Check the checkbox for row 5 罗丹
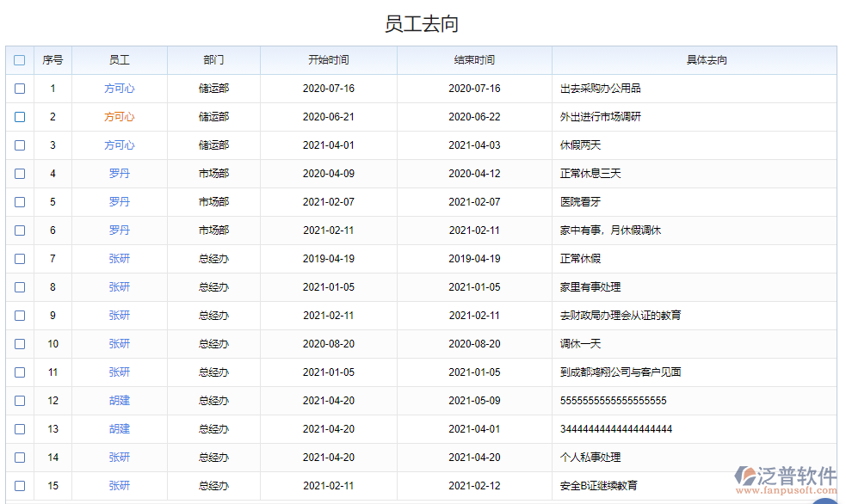The height and width of the screenshot is (504, 846). [x=19, y=202]
